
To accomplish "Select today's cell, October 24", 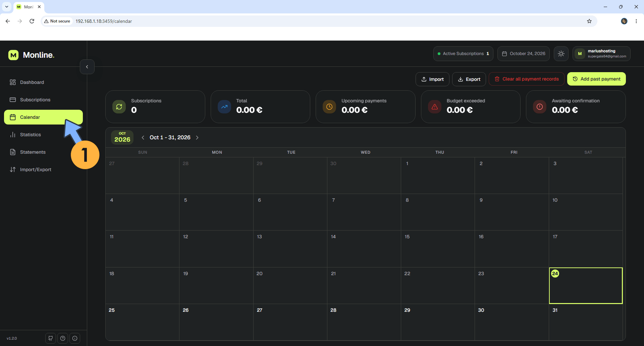I will 586,286.
